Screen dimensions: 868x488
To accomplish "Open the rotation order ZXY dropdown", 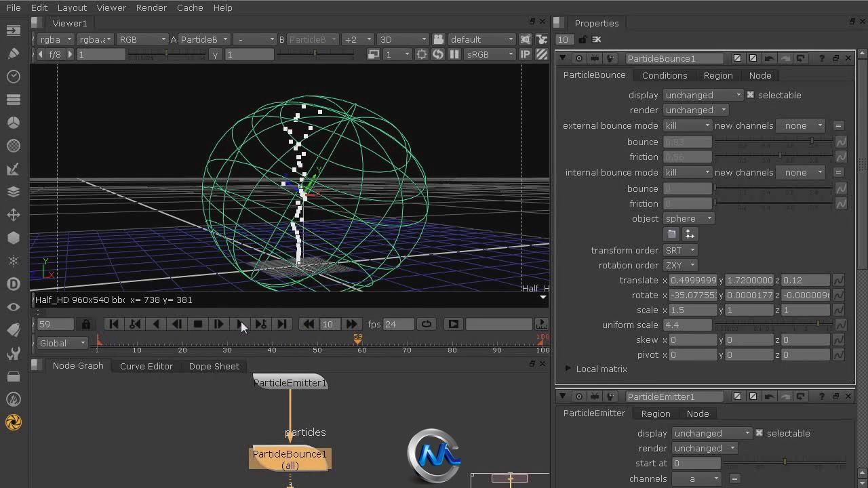I will (x=680, y=265).
